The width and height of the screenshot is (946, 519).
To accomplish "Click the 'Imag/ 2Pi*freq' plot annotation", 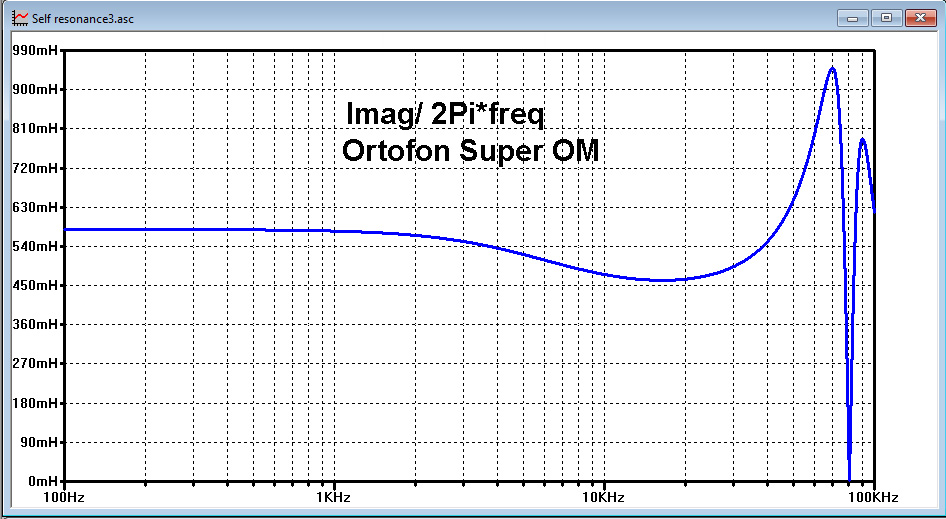I will pos(445,114).
